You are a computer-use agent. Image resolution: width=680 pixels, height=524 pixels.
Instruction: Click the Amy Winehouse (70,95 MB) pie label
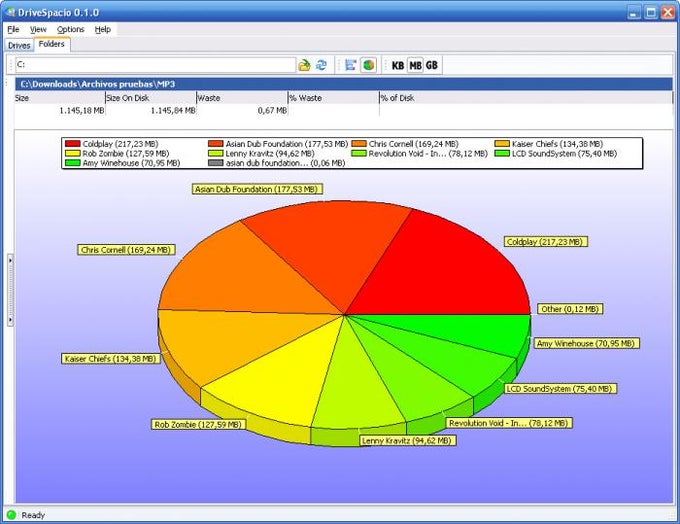pyautogui.click(x=586, y=344)
